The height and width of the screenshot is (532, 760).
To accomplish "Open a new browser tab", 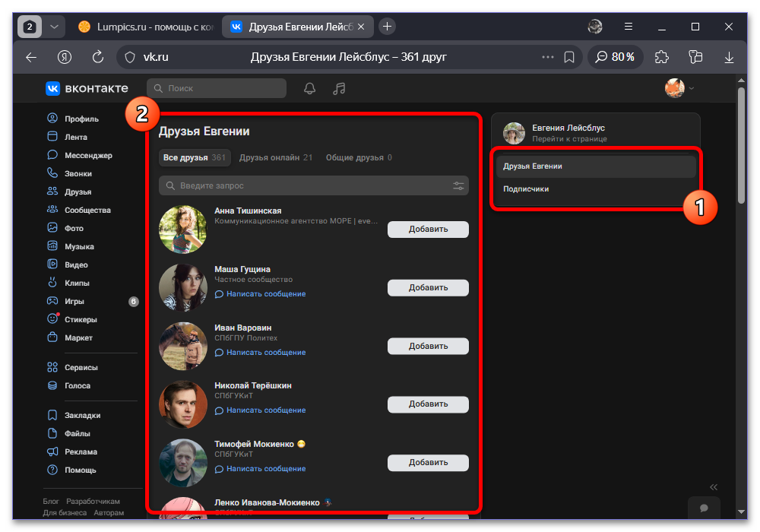I will 387,27.
